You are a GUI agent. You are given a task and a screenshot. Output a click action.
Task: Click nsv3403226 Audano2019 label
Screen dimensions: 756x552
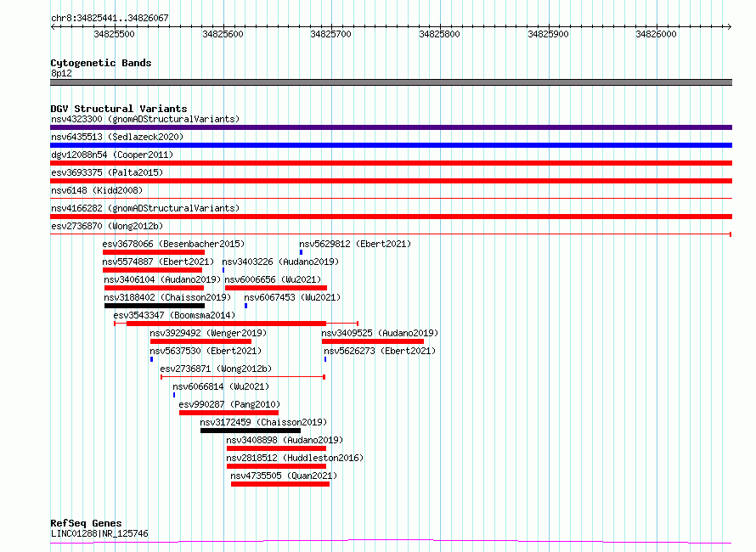tap(280, 262)
